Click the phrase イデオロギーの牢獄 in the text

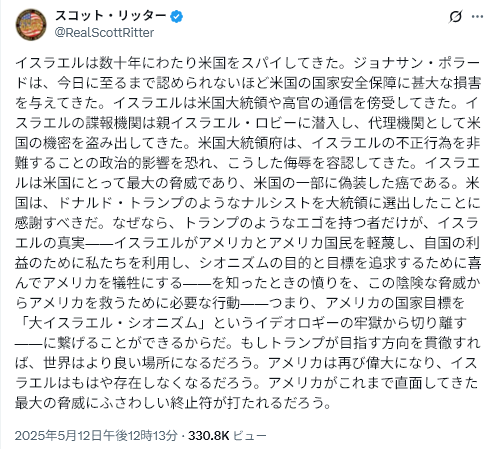pos(307,323)
